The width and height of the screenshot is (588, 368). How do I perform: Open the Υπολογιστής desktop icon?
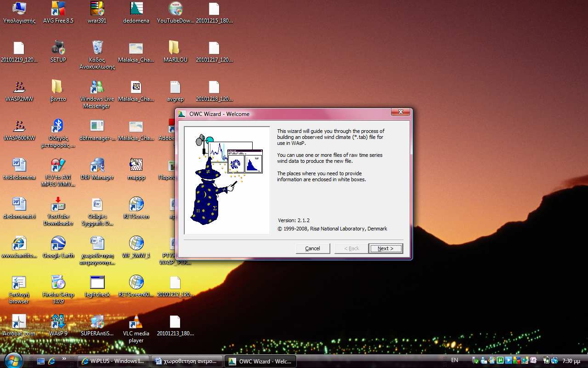point(19,13)
